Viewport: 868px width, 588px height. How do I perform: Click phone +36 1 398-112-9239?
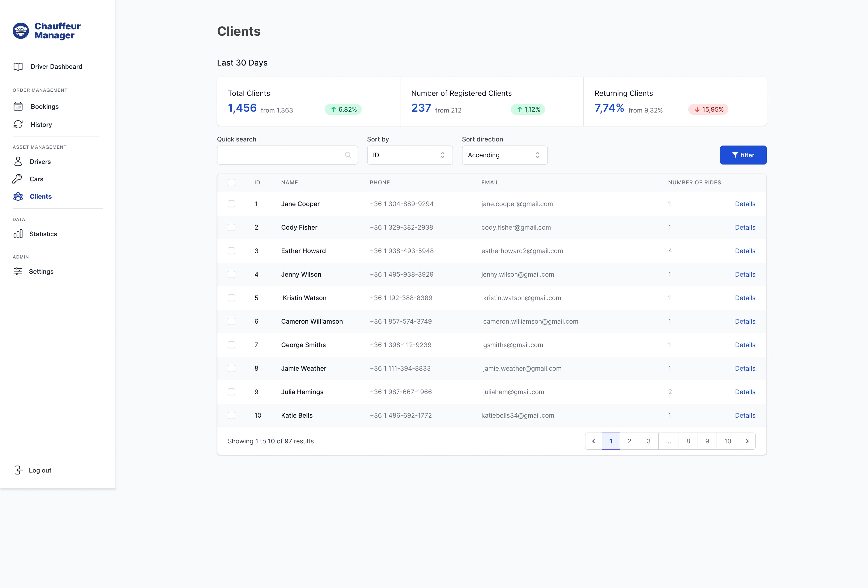point(400,345)
